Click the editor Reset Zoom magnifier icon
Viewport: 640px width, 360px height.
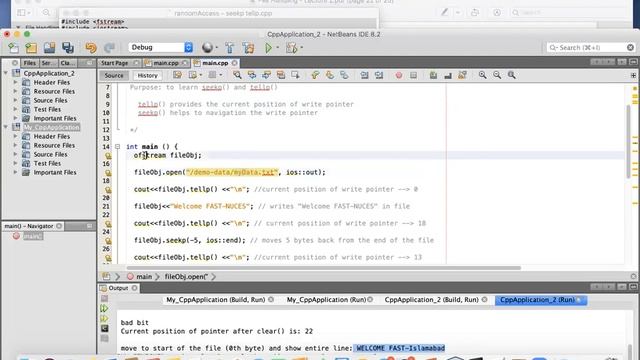tap(511, 75)
